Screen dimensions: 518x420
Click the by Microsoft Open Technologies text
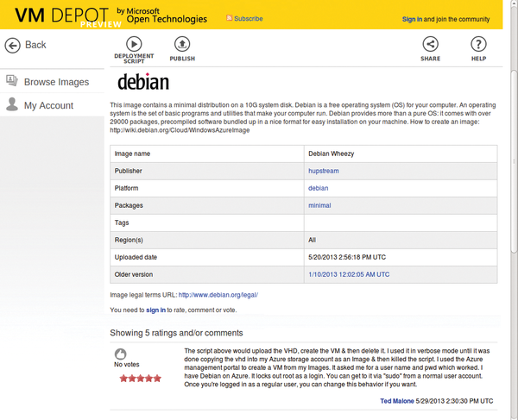(162, 16)
